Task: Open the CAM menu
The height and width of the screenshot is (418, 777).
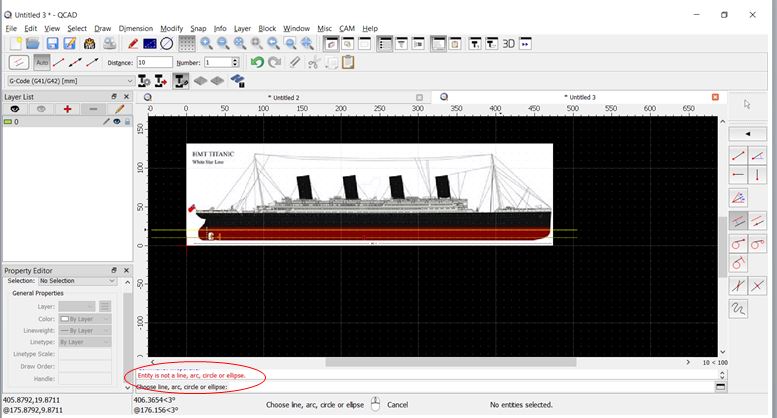Action: click(347, 29)
